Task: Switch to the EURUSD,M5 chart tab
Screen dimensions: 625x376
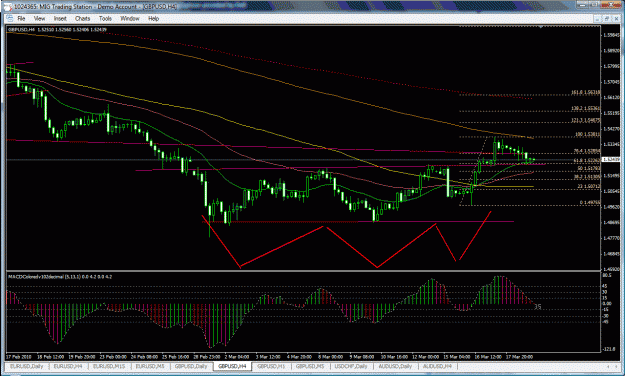Action: click(x=150, y=366)
